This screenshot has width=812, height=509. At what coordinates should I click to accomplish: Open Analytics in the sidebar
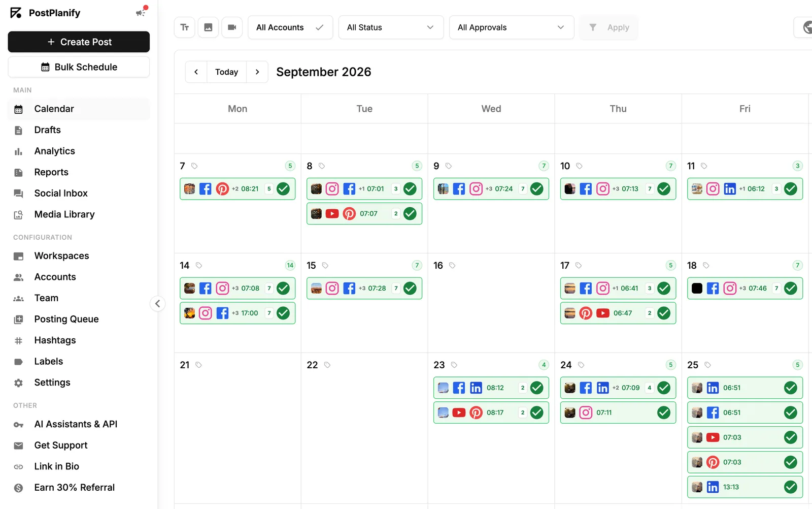click(x=79, y=151)
